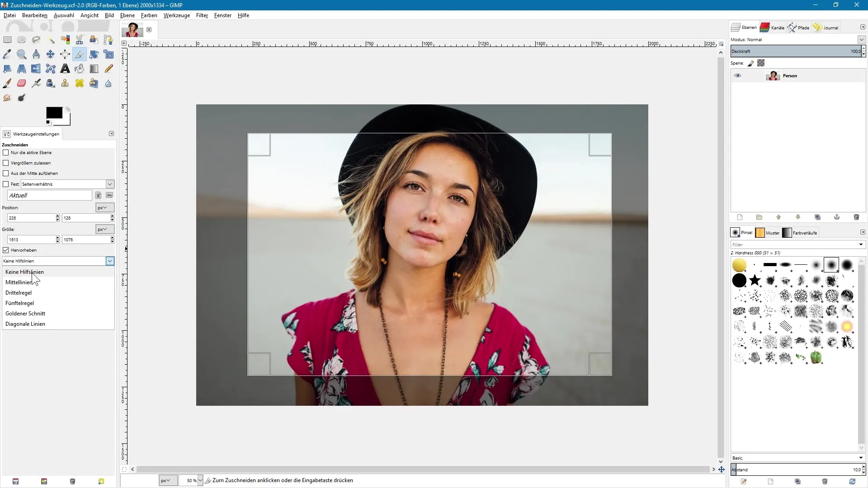Select the Shear tool

click(x=7, y=69)
